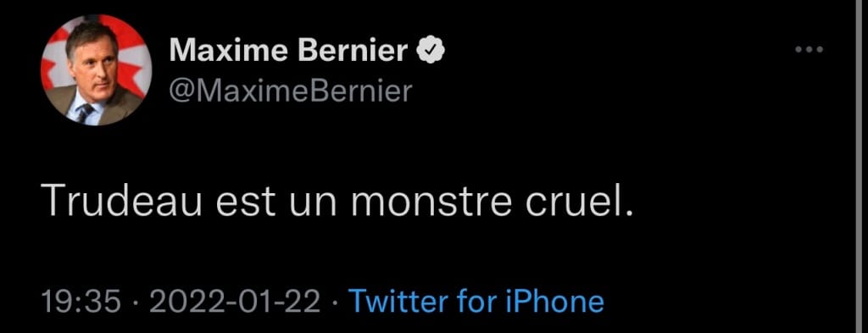
Task: Open Maxime Bernier's profile picture
Action: (x=97, y=70)
